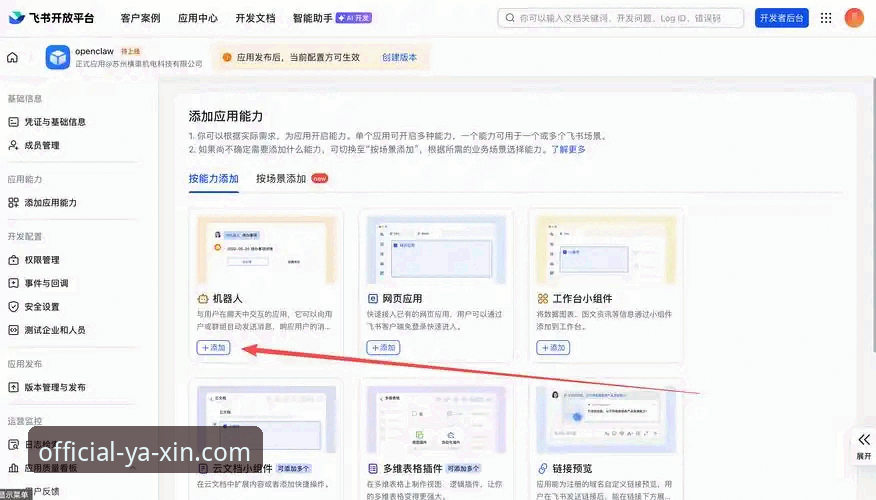
Task: Click the search magnifier icon
Action: click(x=510, y=18)
